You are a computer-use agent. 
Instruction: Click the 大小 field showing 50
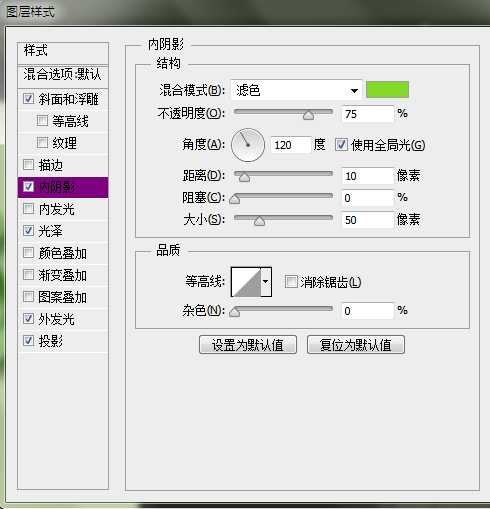coord(368,220)
